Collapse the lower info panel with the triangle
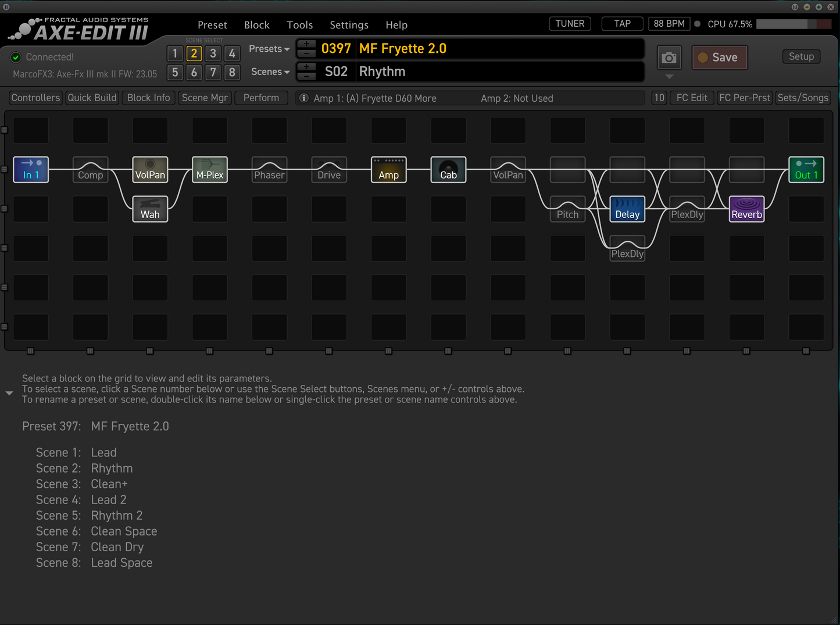This screenshot has width=840, height=625. (9, 393)
